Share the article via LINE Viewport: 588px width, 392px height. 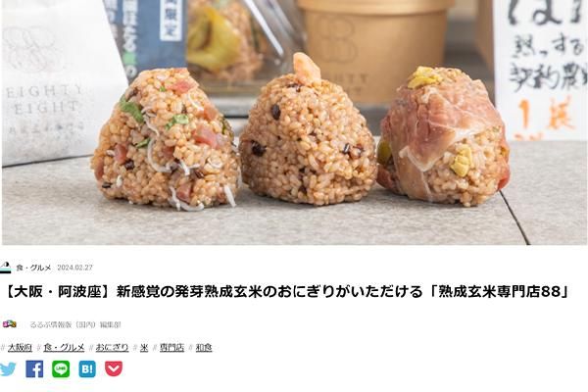[x=61, y=369]
